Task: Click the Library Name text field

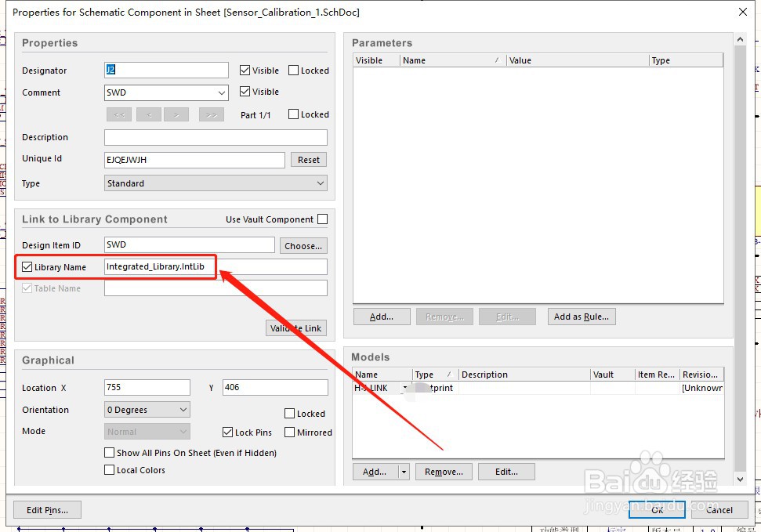Action: (216, 267)
